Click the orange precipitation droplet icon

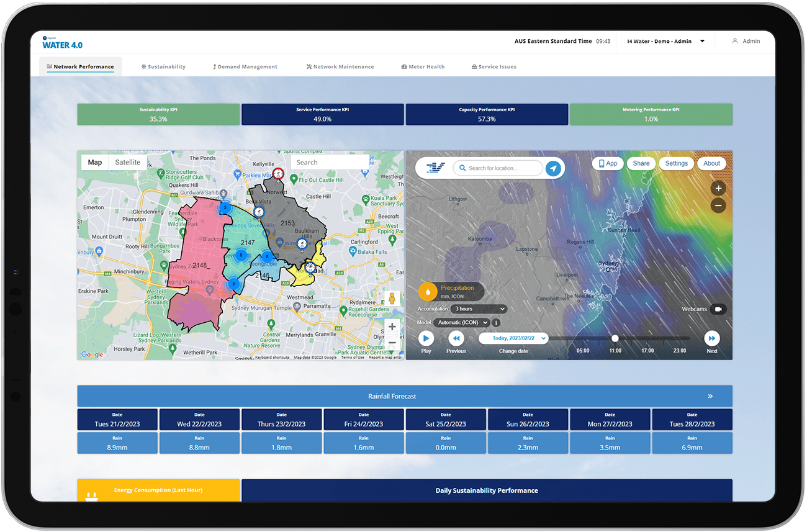428,291
